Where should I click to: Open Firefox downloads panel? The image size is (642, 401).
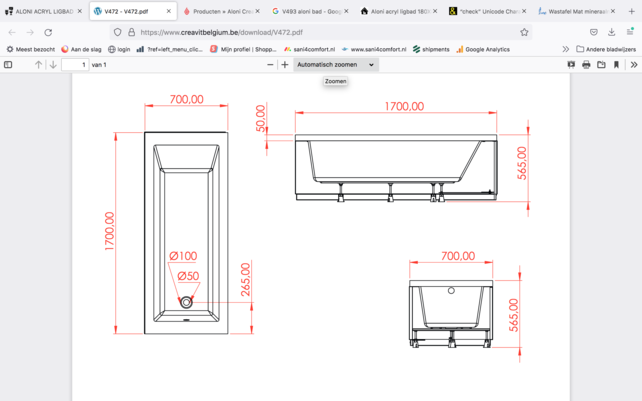coord(612,32)
